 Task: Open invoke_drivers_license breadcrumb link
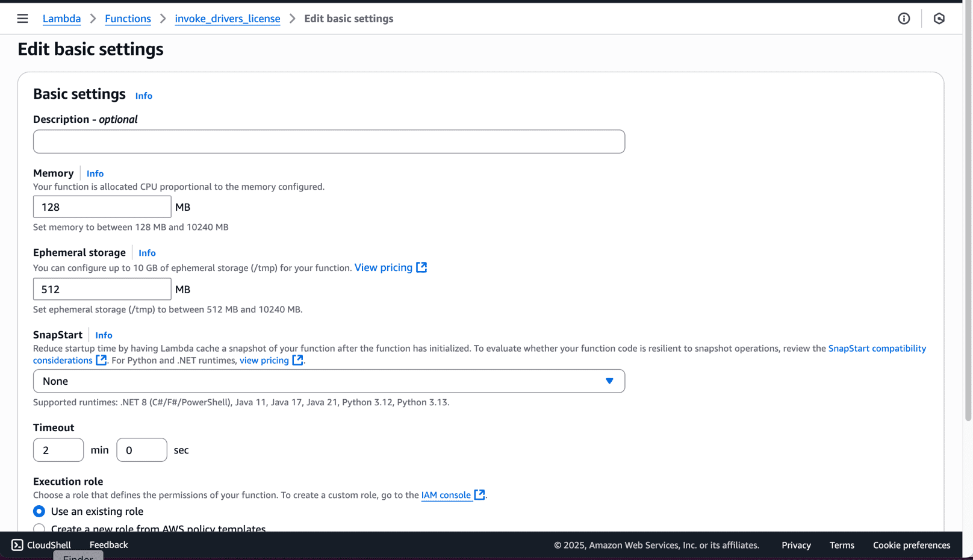pos(228,19)
